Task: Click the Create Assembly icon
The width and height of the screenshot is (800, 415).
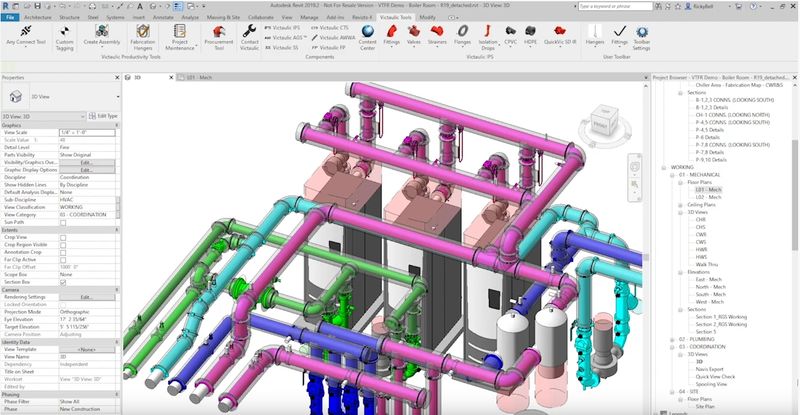Action: 102,36
